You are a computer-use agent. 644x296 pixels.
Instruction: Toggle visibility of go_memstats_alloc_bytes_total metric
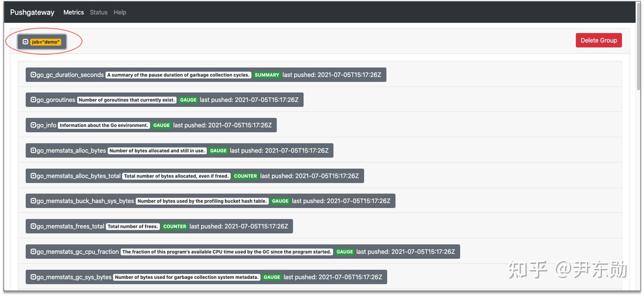[34, 176]
